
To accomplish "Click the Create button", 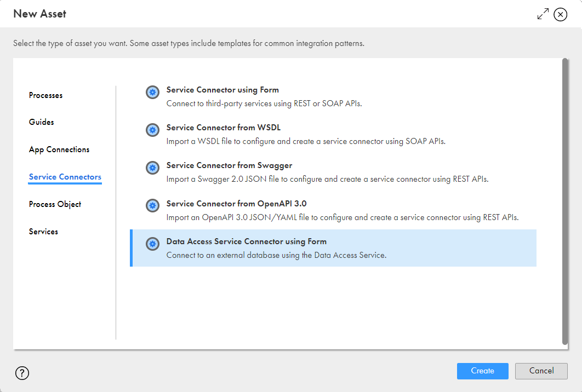I will click(x=482, y=371).
